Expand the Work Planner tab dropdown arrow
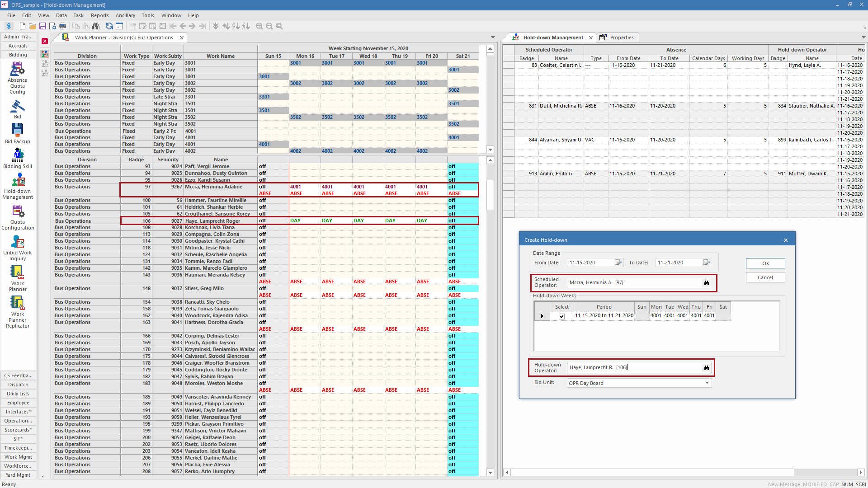868x488 pixels. [492, 37]
